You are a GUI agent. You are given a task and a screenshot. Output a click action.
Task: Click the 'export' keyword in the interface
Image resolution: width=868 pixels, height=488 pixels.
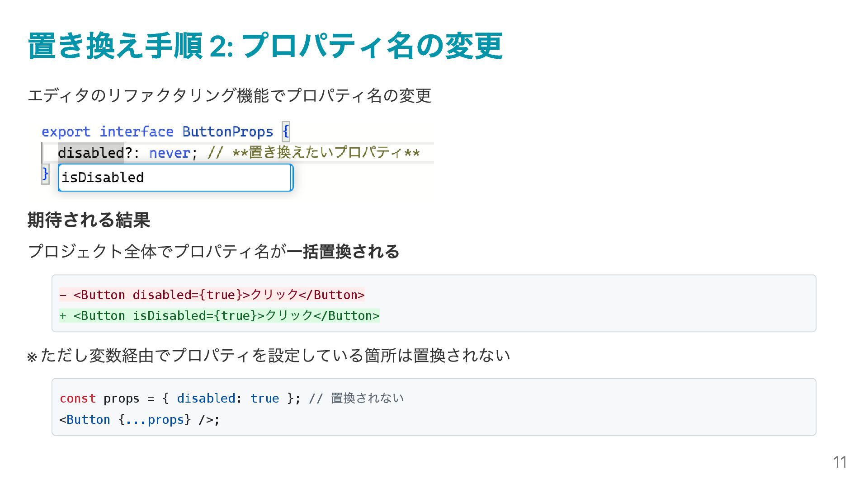66,131
